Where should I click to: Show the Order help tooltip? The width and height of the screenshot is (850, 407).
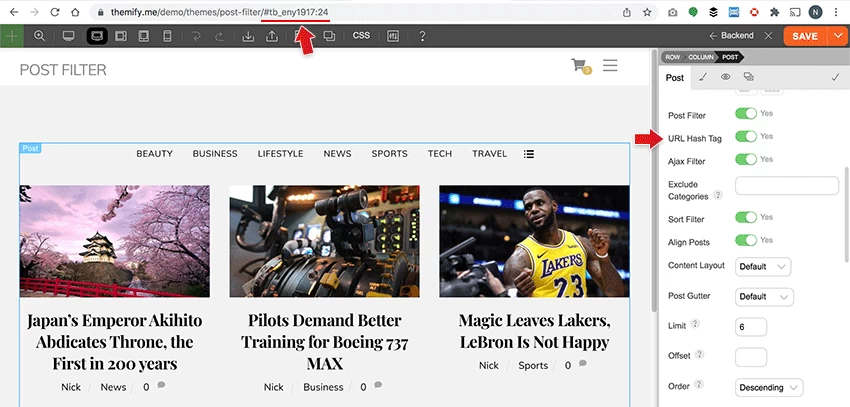click(699, 384)
